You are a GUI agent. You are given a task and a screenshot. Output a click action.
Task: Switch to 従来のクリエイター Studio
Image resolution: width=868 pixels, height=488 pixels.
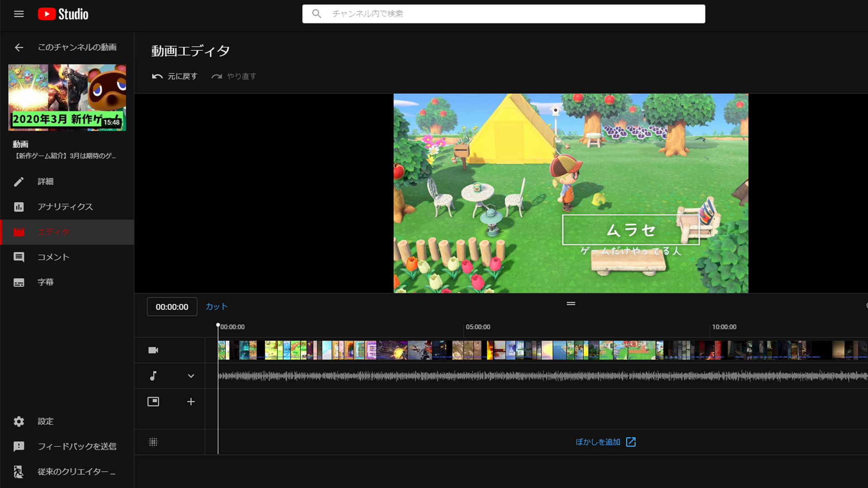click(76, 472)
